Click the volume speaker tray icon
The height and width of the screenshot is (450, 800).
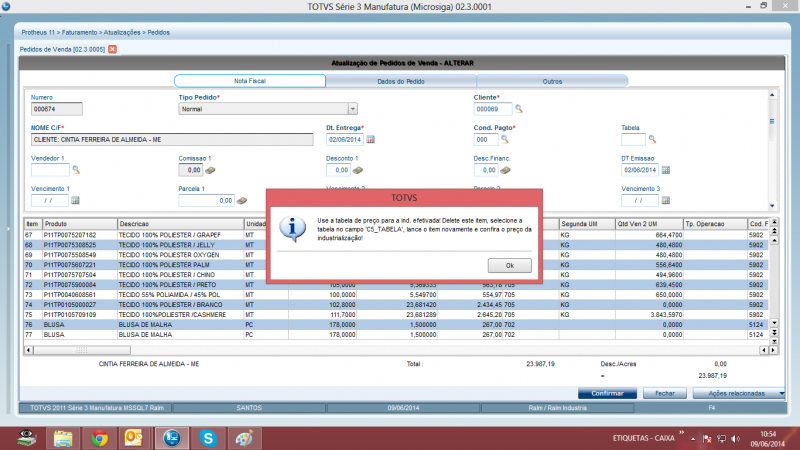click(735, 439)
